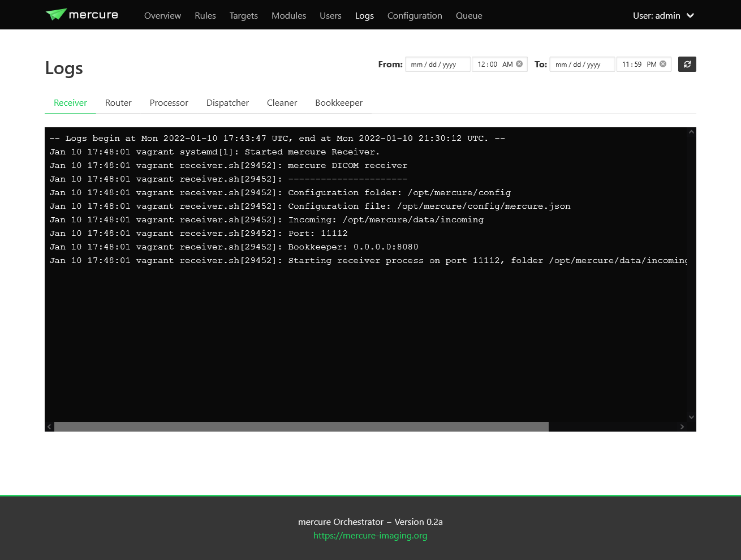Click the 'Starting receiver process' log line
The image size is (741, 560).
[x=368, y=260]
